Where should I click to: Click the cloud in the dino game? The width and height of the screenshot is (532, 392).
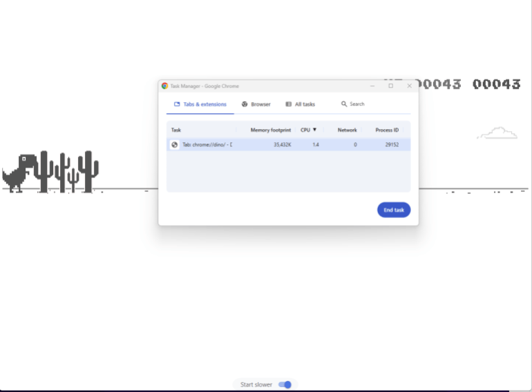pos(497,133)
